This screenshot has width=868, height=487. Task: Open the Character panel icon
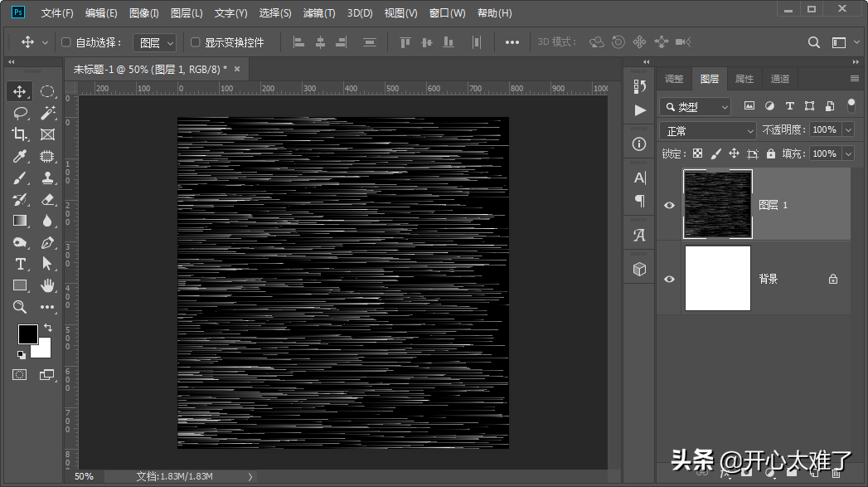click(640, 178)
